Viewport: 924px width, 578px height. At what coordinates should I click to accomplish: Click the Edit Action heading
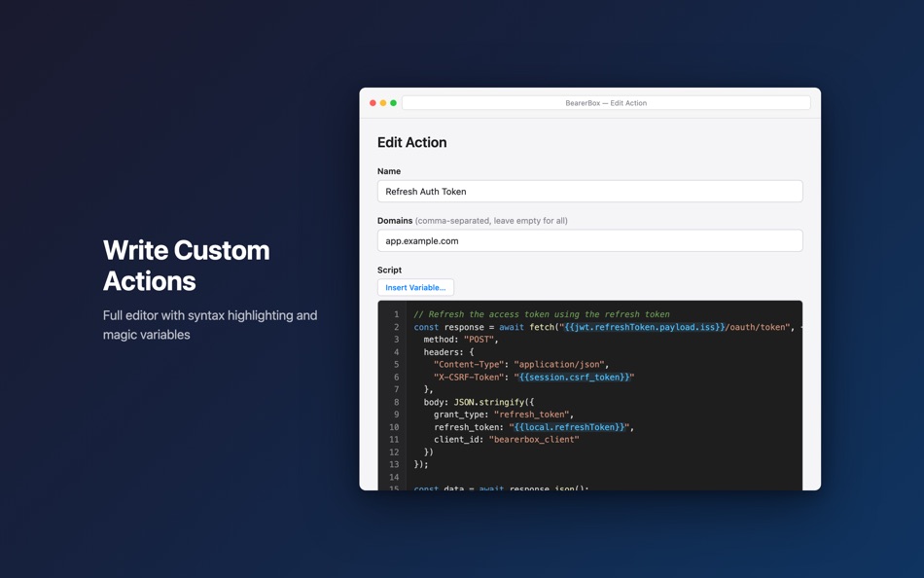click(410, 142)
